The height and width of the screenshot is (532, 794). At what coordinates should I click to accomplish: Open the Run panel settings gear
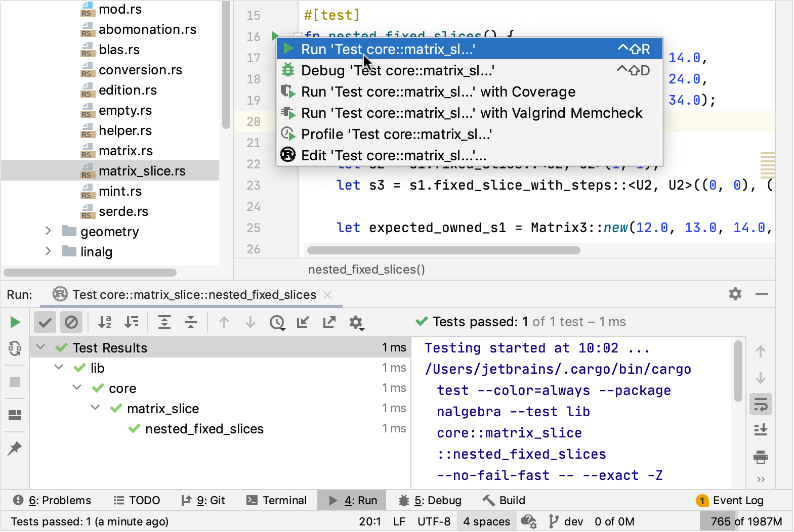tap(735, 294)
